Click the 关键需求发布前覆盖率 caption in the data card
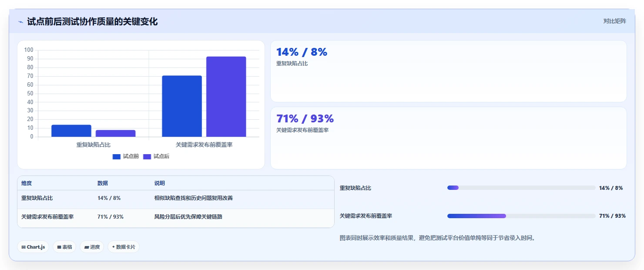This screenshot has height=270, width=644. (x=302, y=130)
